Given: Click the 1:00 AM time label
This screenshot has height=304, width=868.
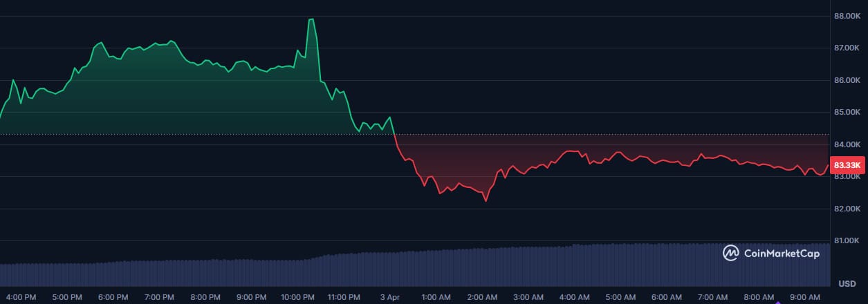Looking at the screenshot, I should coord(436,297).
